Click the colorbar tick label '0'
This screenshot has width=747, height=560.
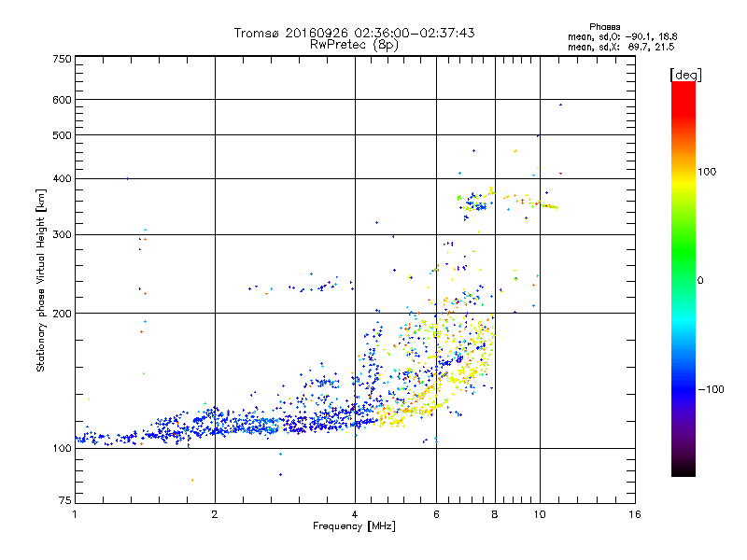coord(700,281)
